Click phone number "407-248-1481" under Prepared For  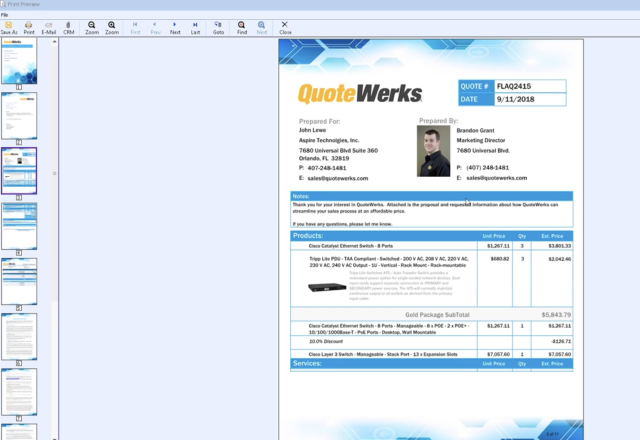pyautogui.click(x=327, y=168)
